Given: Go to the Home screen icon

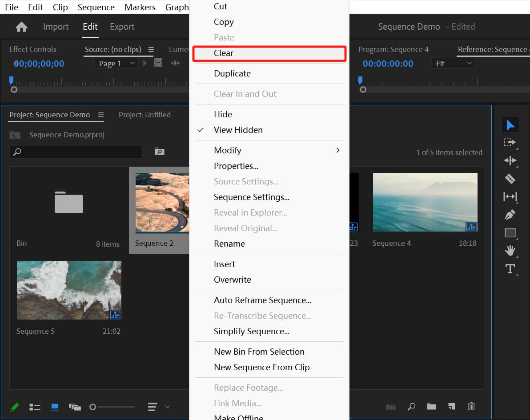Looking at the screenshot, I should [21, 27].
